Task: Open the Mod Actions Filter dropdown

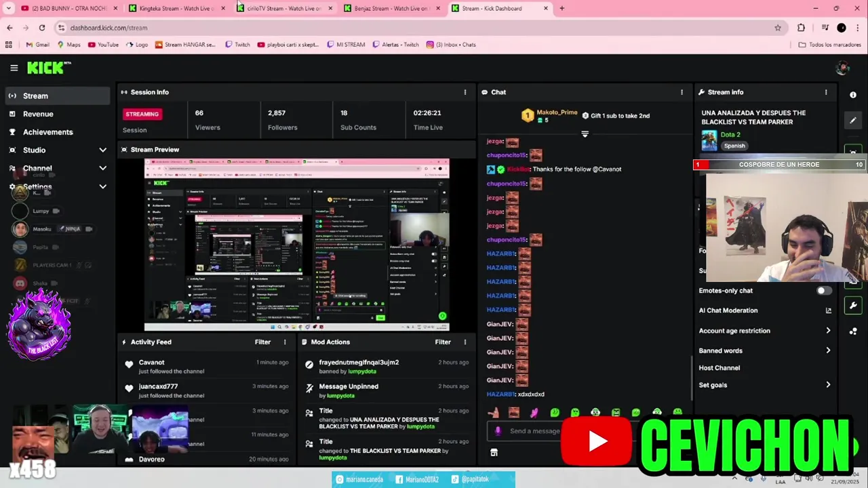Action: coord(443,342)
